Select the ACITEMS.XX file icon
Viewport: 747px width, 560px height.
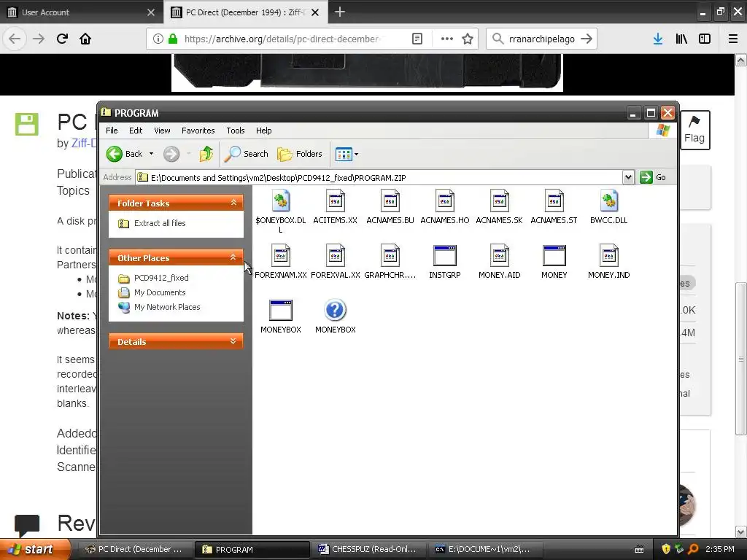point(336,201)
